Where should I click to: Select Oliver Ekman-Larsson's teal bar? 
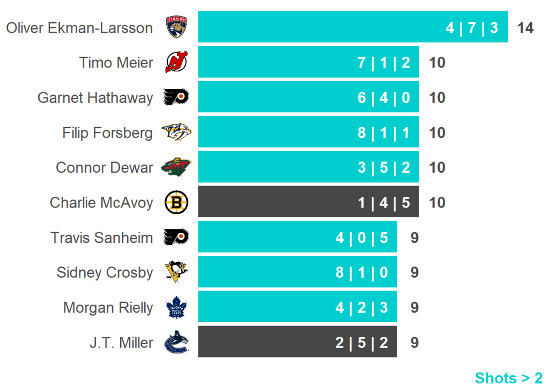click(x=322, y=27)
